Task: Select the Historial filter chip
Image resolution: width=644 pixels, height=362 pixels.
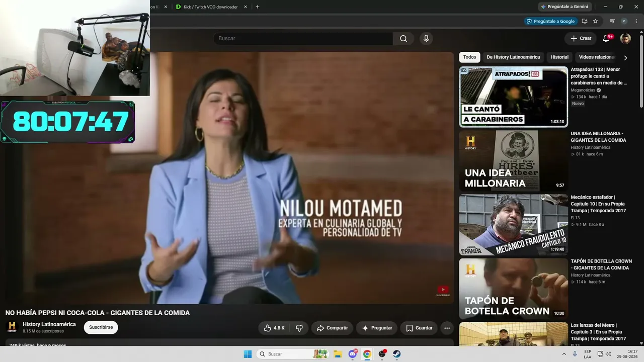Action: coord(559,57)
